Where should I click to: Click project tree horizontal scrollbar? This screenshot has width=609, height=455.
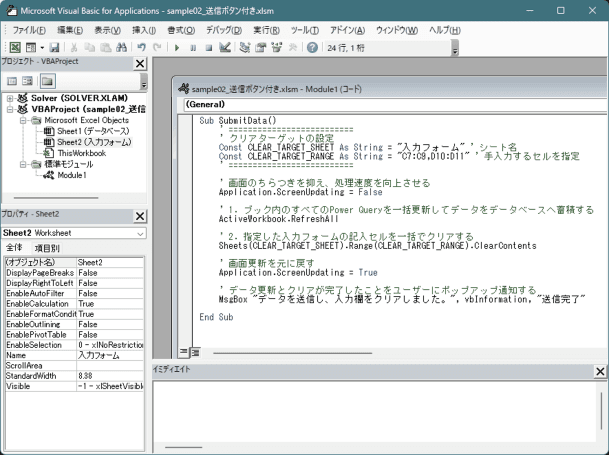[56, 198]
